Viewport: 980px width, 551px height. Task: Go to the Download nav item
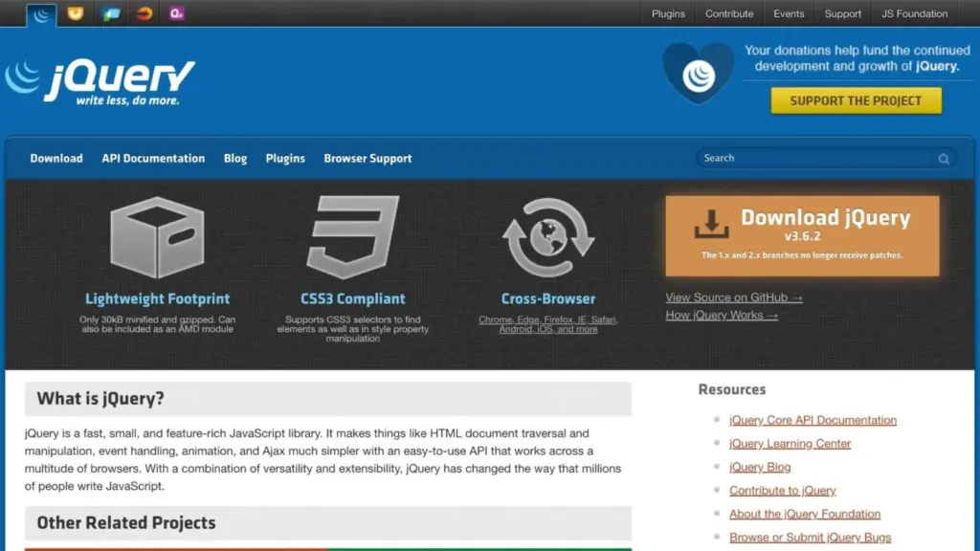pos(56,159)
